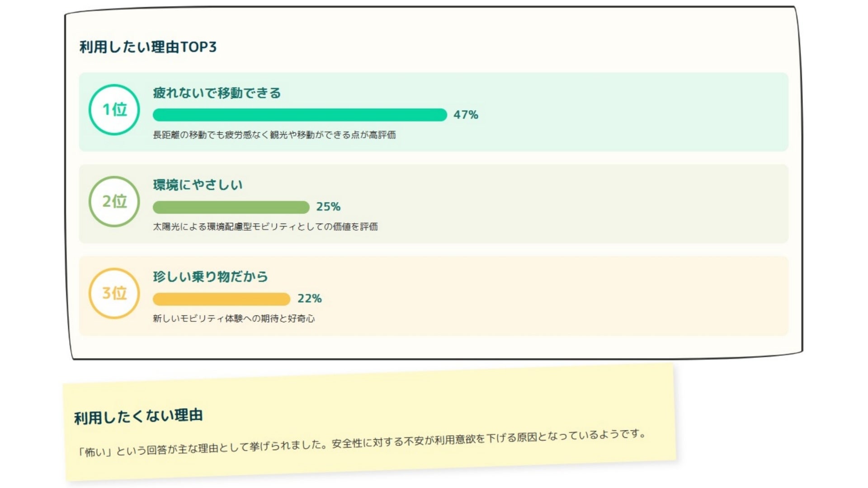Select the 利用したい理由TOP3 heading
868x488 pixels.
tap(148, 47)
